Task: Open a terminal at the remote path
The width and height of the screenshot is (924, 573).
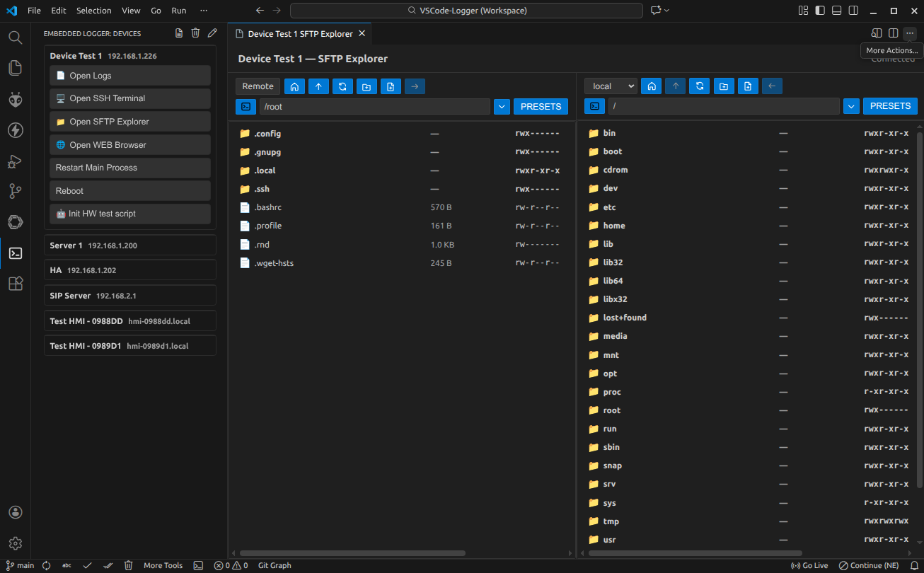Action: tap(246, 106)
